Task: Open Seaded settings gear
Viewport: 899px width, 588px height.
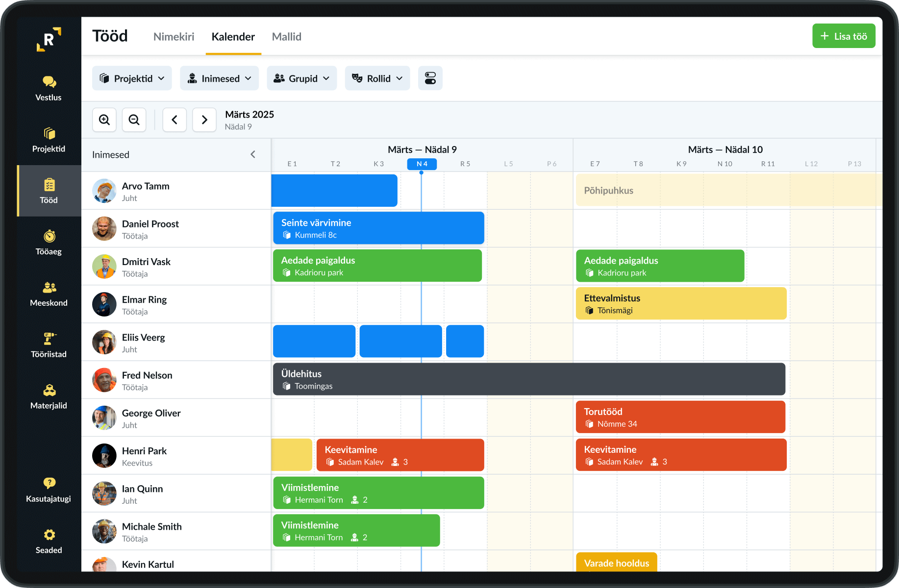Action: [x=49, y=542]
